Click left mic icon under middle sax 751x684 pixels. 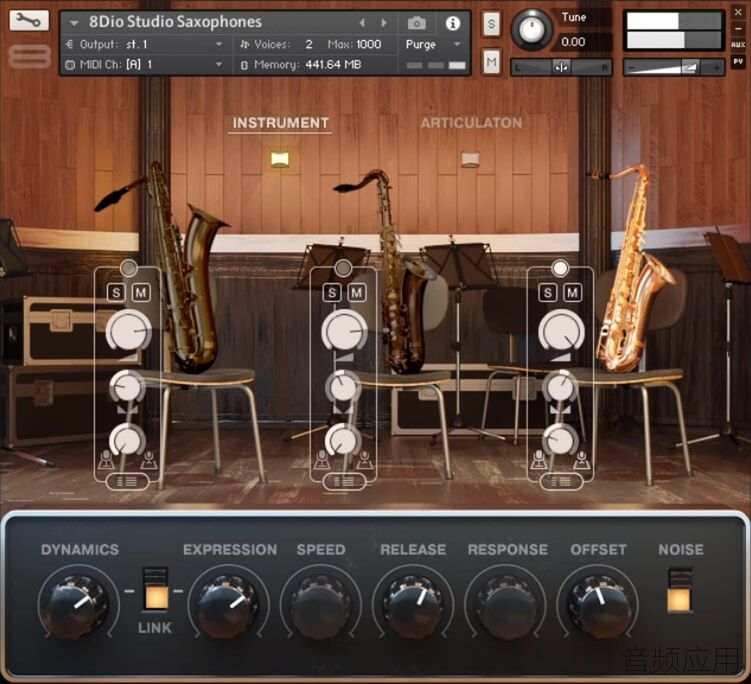pos(322,460)
